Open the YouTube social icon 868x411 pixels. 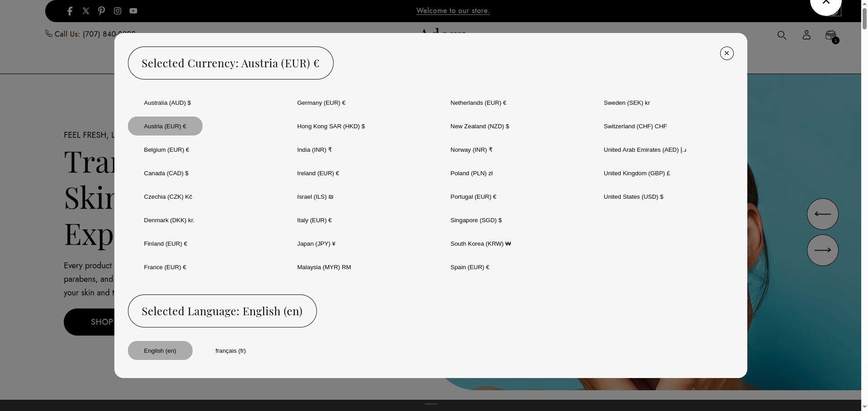[133, 11]
